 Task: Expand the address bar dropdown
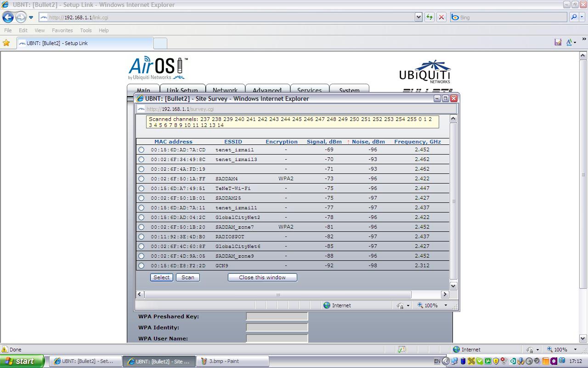(418, 17)
